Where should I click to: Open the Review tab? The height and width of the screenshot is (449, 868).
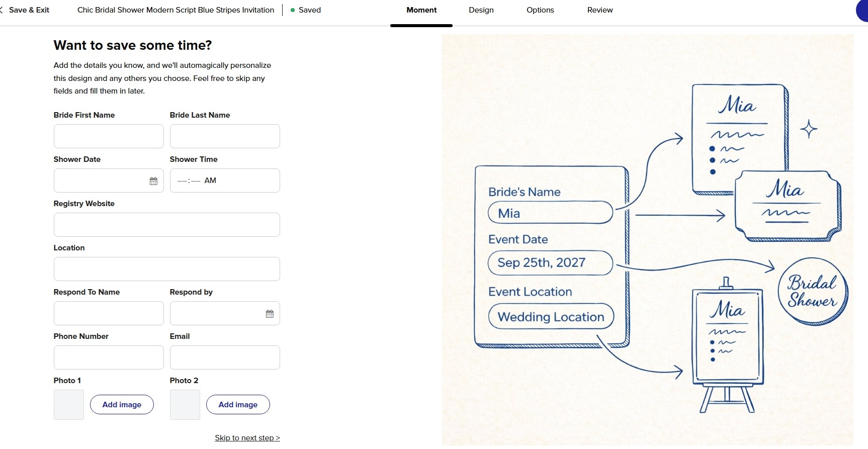600,10
